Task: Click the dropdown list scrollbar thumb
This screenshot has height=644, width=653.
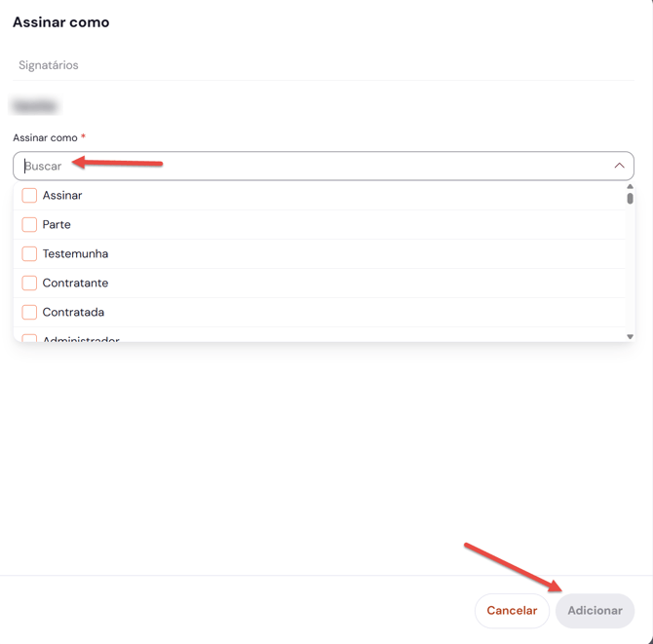Action: coord(630,198)
